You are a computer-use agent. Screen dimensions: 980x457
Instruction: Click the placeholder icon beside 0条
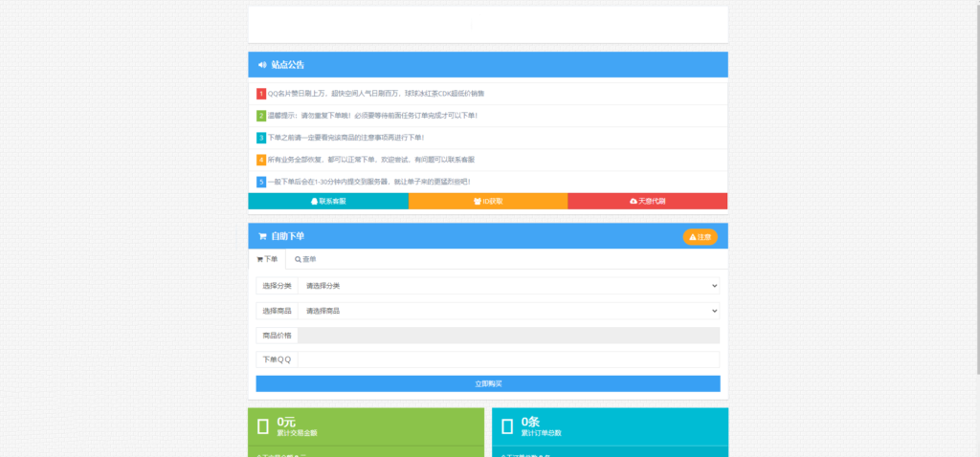507,426
